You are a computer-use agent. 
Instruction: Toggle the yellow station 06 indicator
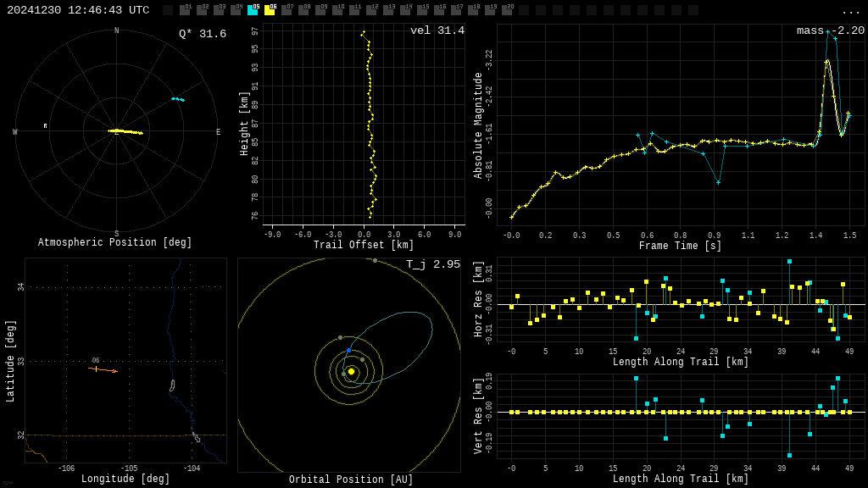(x=270, y=10)
